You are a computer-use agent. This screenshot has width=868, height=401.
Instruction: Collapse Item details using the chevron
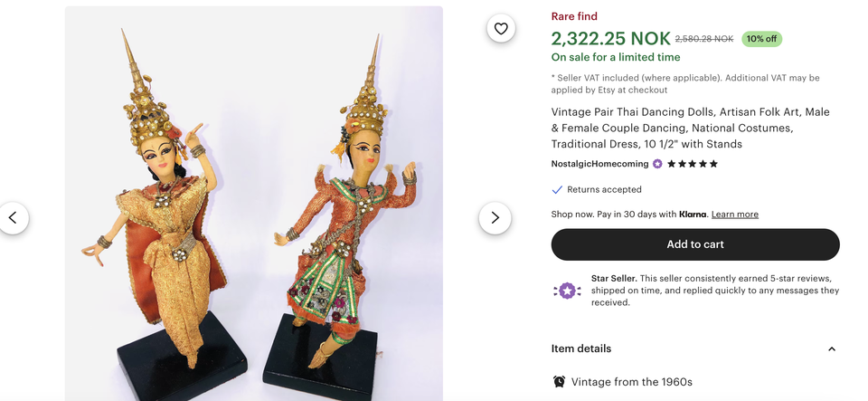pos(832,348)
